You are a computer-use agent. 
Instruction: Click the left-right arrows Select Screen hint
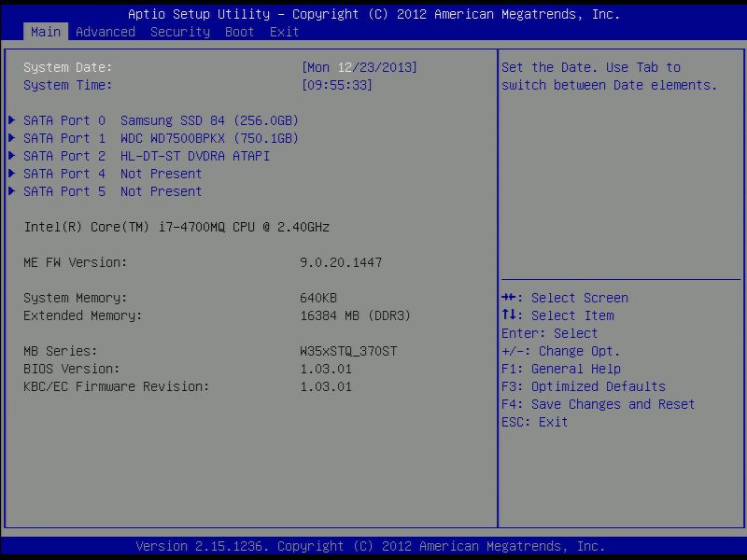point(565,298)
